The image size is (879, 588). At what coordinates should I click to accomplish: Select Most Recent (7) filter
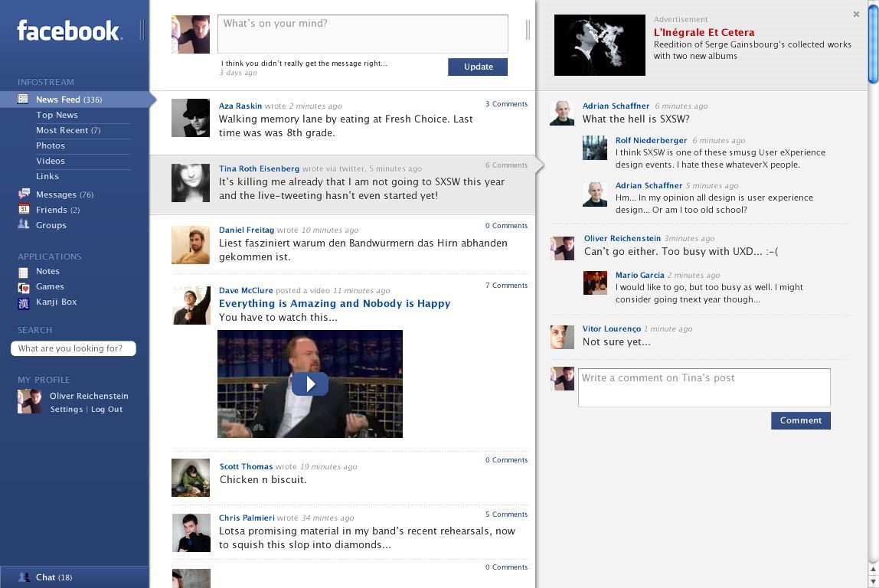(68, 130)
